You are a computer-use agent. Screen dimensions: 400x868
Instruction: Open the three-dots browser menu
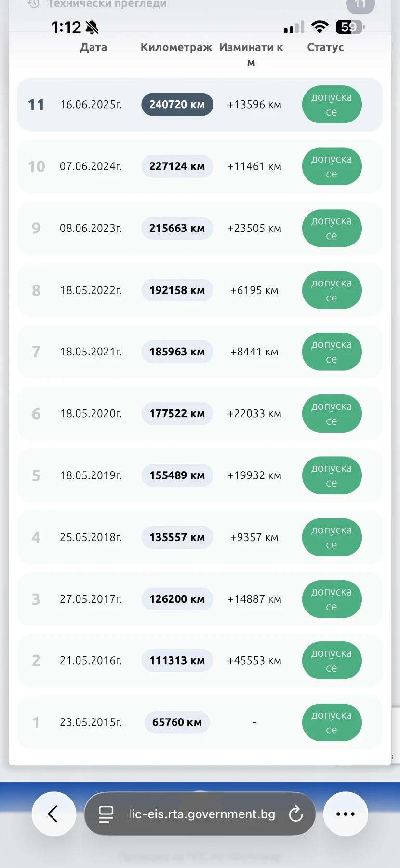click(345, 814)
